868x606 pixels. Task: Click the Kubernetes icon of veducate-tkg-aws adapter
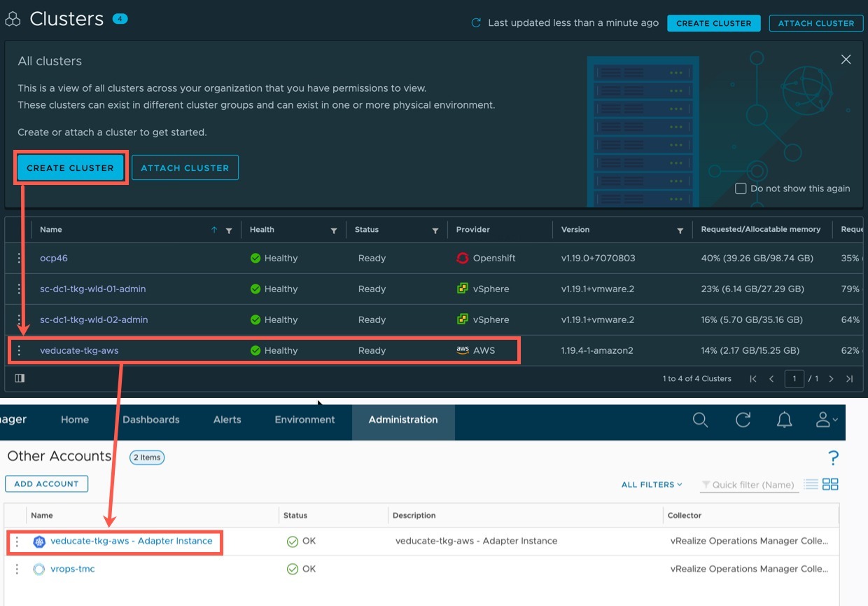tap(39, 542)
